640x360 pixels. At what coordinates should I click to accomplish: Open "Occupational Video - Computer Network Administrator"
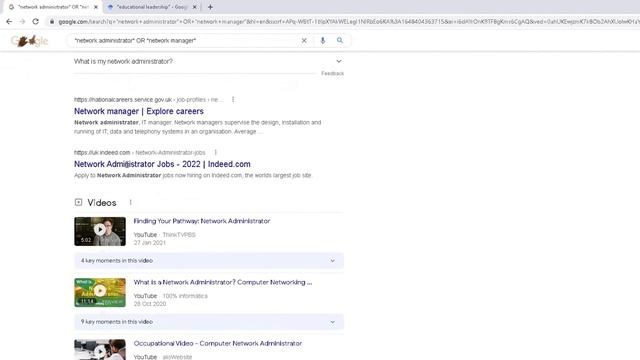218,343
